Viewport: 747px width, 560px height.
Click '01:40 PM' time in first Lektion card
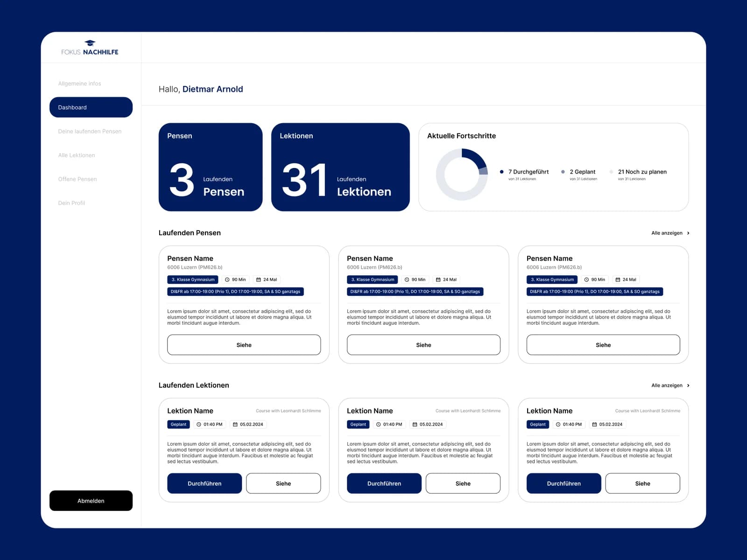pos(213,424)
